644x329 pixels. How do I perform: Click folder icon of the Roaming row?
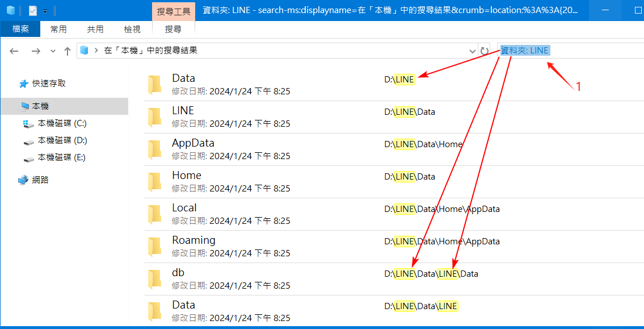pyautogui.click(x=154, y=246)
